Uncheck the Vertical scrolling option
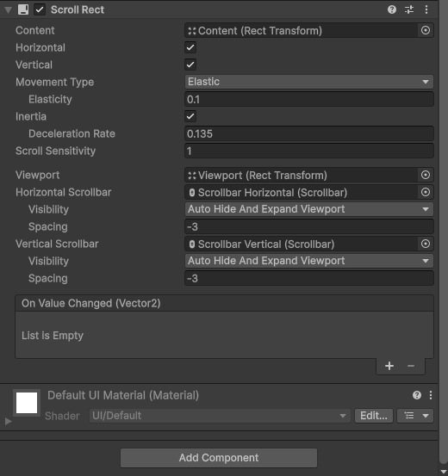448x476 pixels. pos(190,65)
